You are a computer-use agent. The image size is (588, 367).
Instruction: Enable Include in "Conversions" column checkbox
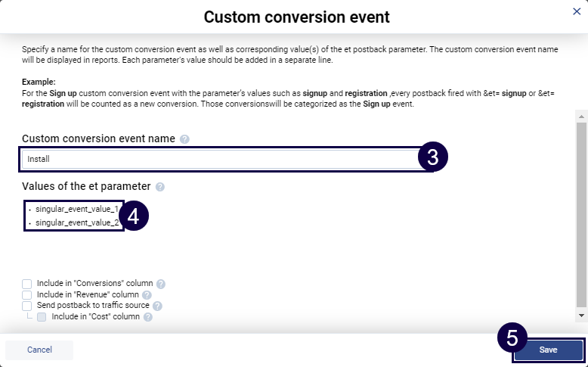tap(27, 284)
